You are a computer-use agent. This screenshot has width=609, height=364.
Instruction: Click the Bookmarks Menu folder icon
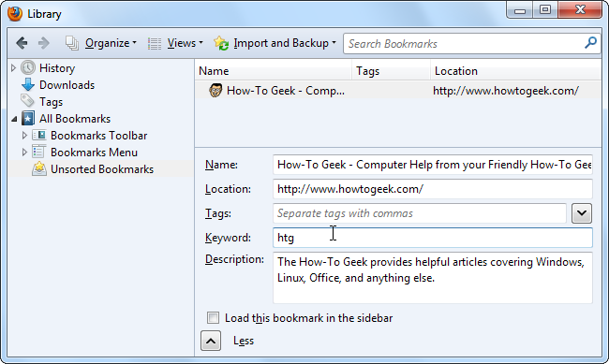(x=38, y=152)
